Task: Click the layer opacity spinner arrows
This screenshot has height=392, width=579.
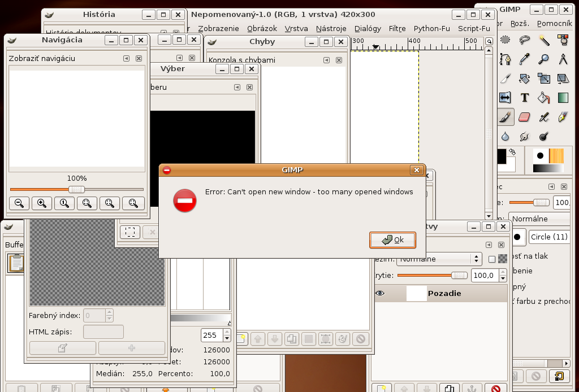Action: [x=503, y=275]
